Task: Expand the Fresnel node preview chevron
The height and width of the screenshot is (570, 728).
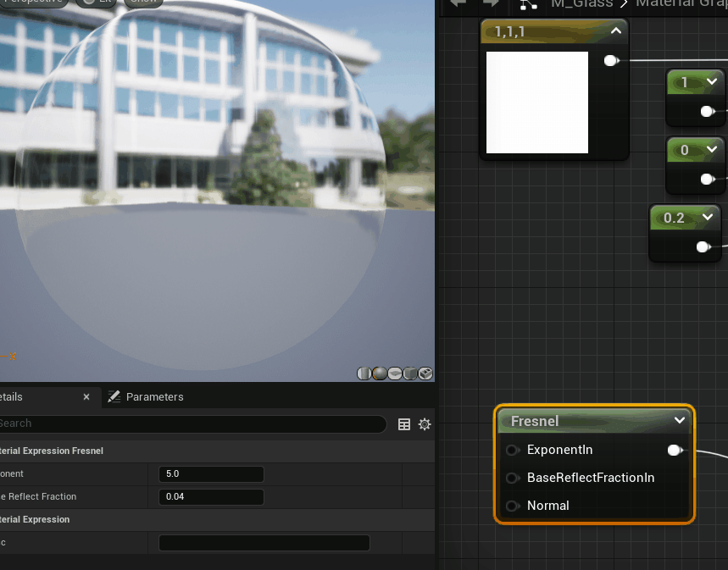Action: [x=679, y=421]
